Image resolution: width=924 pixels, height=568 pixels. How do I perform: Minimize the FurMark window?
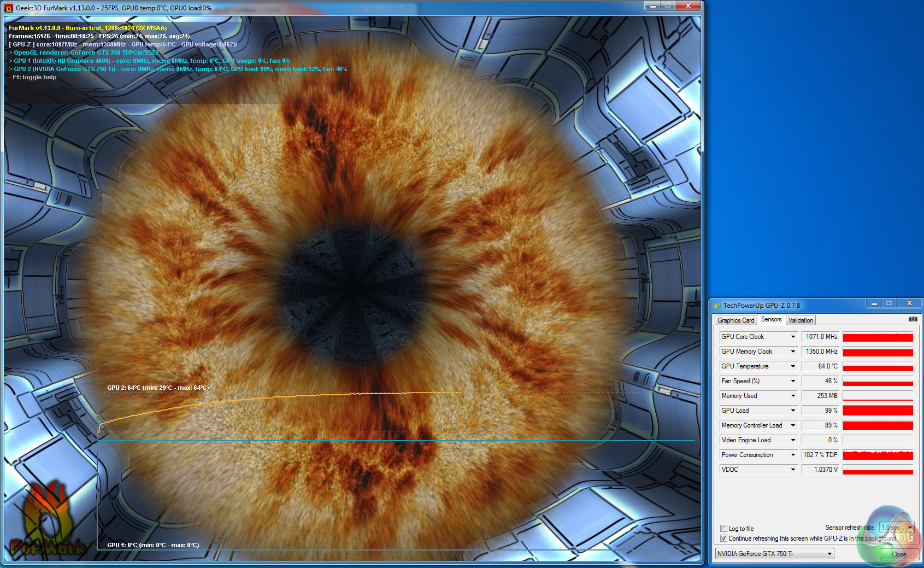click(x=652, y=5)
